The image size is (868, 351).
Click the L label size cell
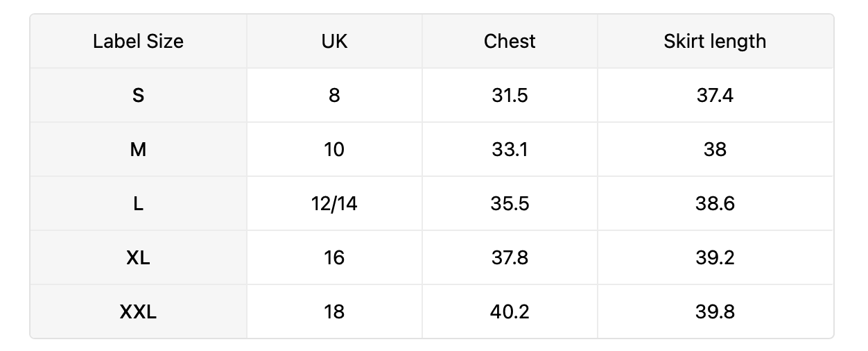tap(138, 203)
